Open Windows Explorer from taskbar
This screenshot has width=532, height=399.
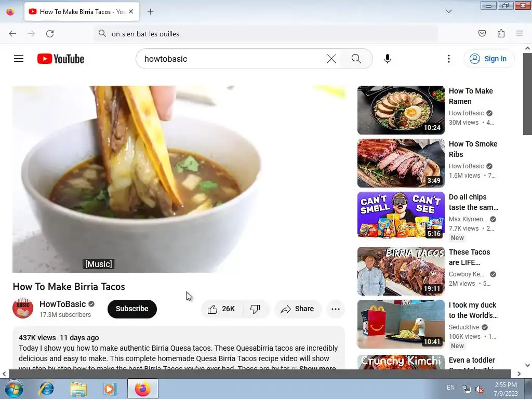click(x=78, y=389)
